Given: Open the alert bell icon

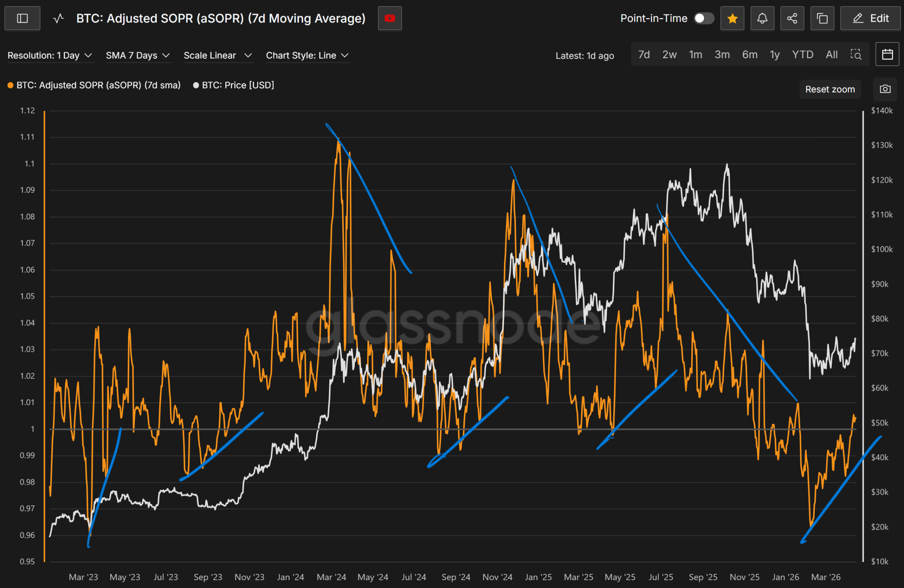Looking at the screenshot, I should (x=762, y=18).
